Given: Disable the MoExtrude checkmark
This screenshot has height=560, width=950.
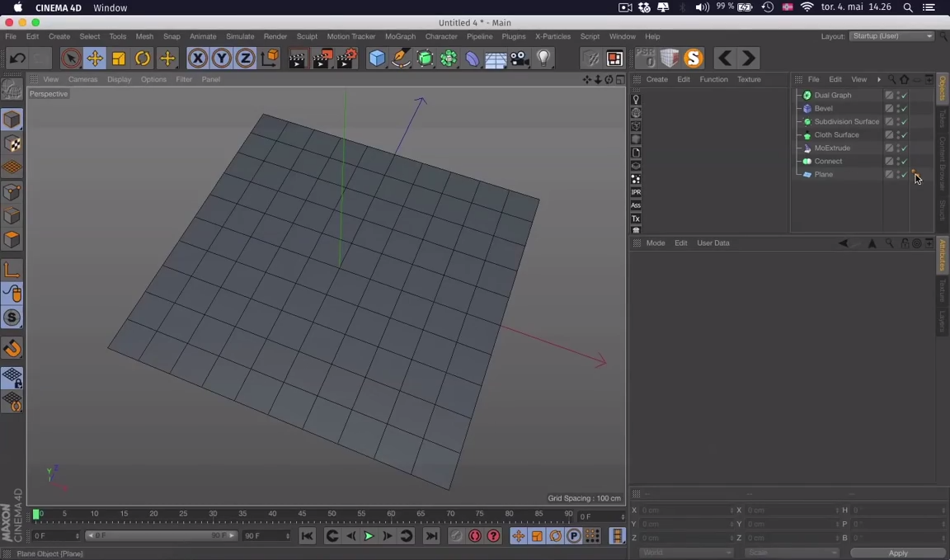Looking at the screenshot, I should [905, 148].
